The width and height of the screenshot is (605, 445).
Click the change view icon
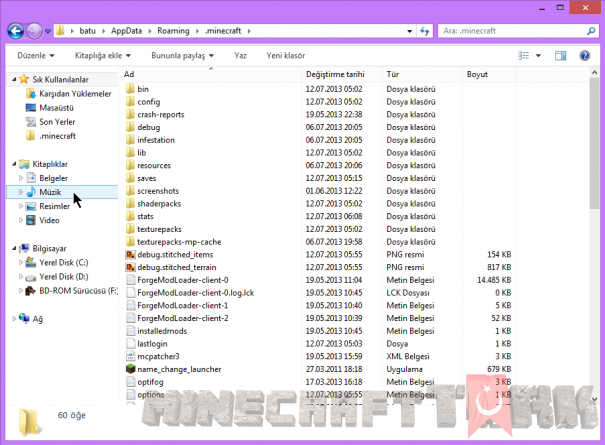(524, 56)
